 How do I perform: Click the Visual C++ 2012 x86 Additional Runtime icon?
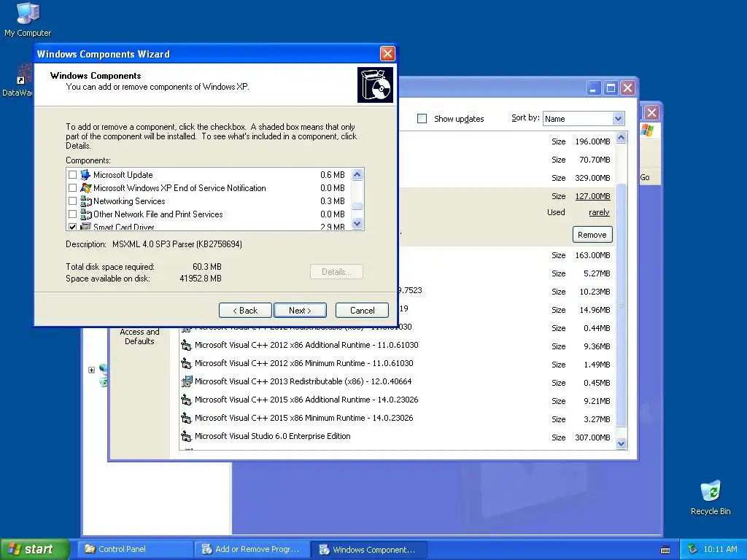coord(186,345)
